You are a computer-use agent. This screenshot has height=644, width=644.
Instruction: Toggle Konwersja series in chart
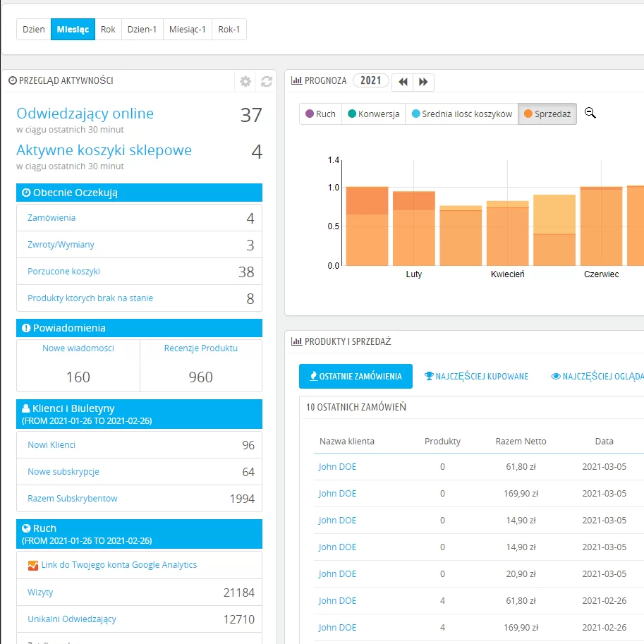coord(373,114)
